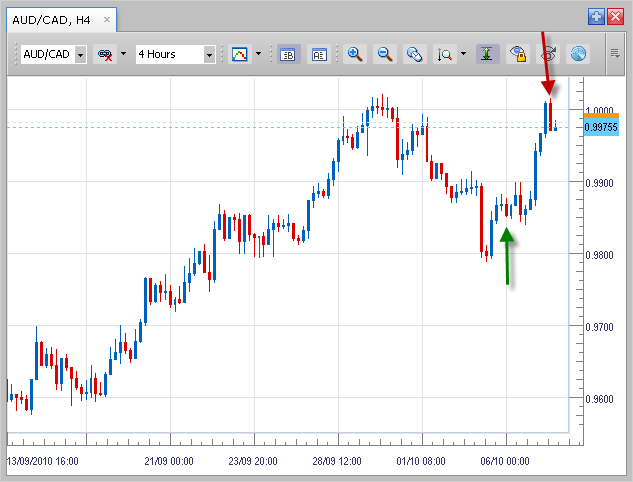The image size is (633, 482).
Task: Click the 21/09 00:00 time label
Action: pyautogui.click(x=169, y=461)
